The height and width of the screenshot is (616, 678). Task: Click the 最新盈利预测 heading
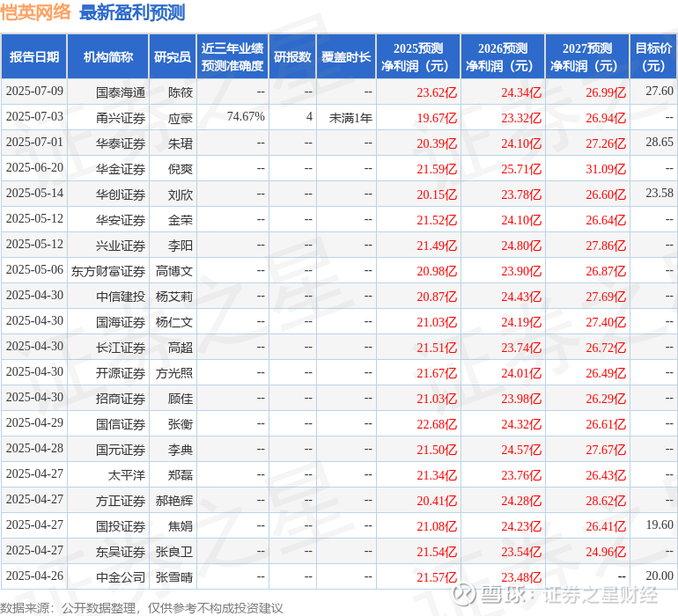point(132,12)
